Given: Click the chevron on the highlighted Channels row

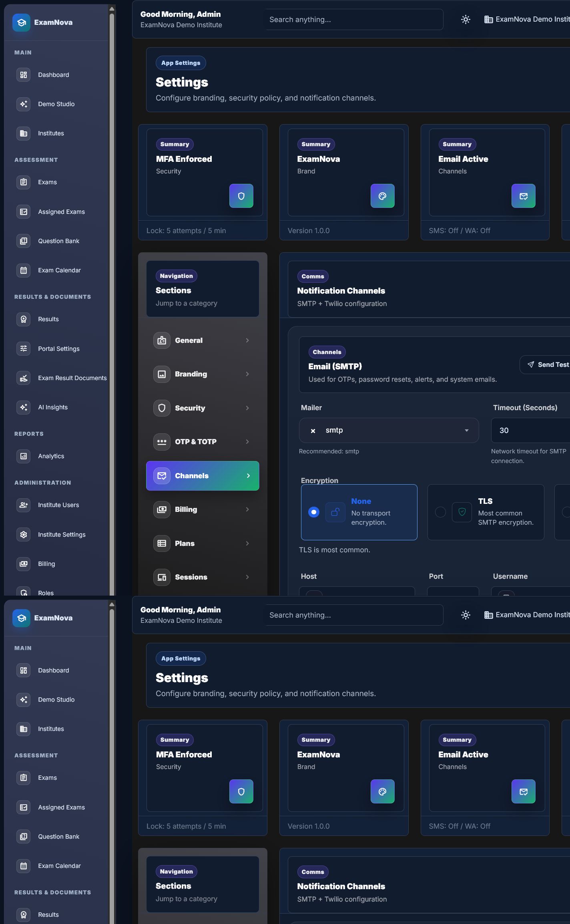Looking at the screenshot, I should [248, 475].
